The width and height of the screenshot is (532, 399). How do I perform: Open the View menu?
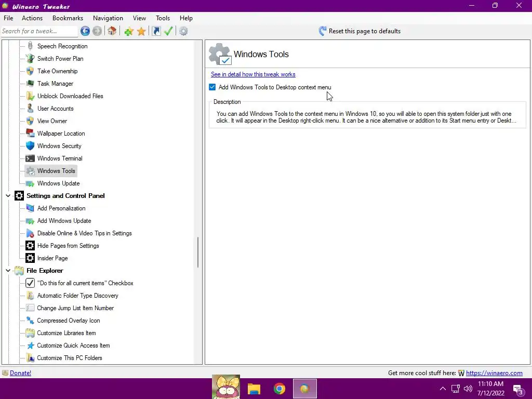point(139,18)
